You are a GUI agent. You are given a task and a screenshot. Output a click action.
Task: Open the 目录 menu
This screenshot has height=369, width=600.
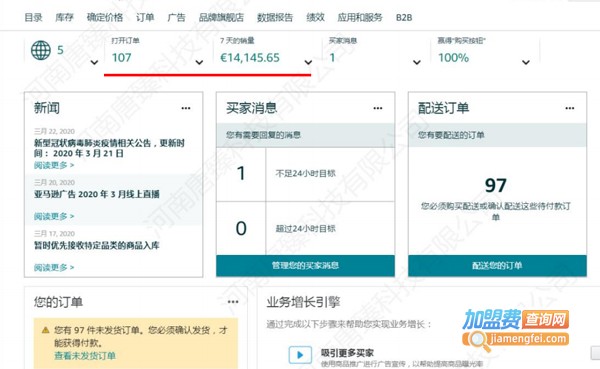[33, 17]
